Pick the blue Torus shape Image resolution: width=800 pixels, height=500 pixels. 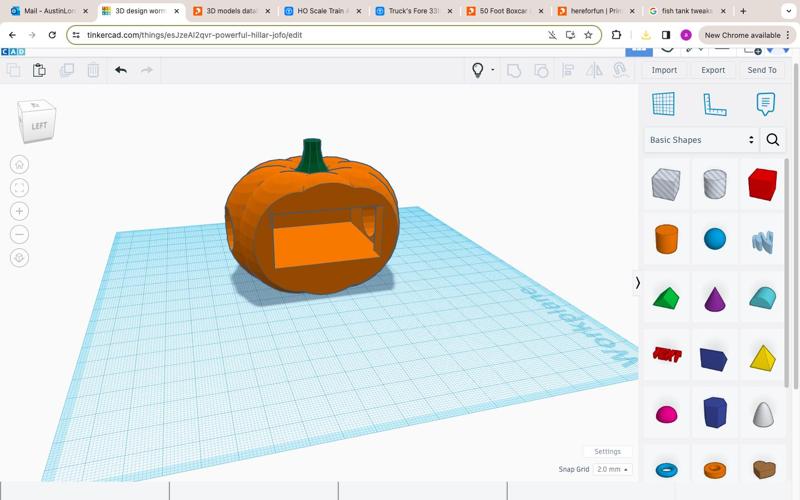666,470
